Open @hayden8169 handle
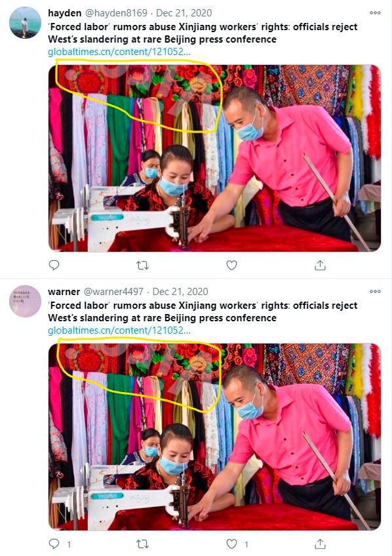This screenshot has height=556, width=392. pos(116,13)
